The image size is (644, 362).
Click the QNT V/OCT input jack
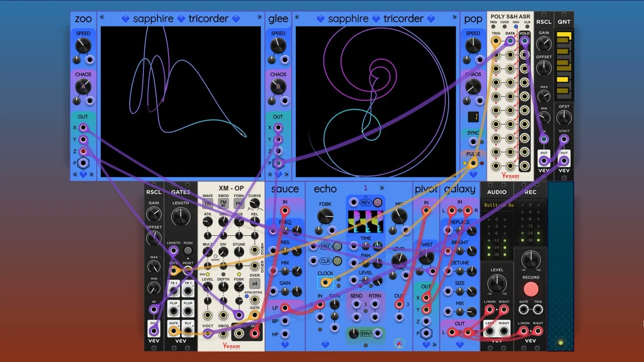pyautogui.click(x=563, y=139)
